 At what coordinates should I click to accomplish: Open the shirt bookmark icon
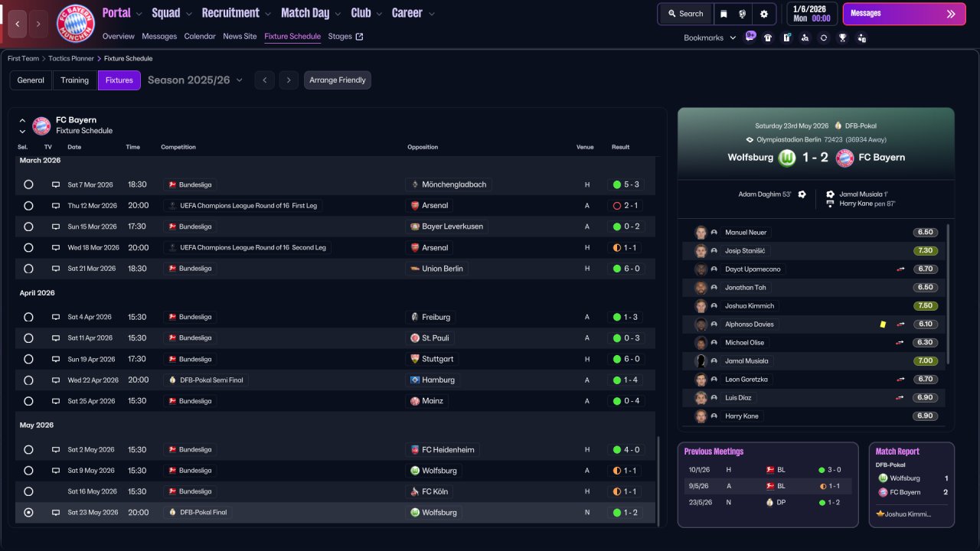click(x=768, y=37)
